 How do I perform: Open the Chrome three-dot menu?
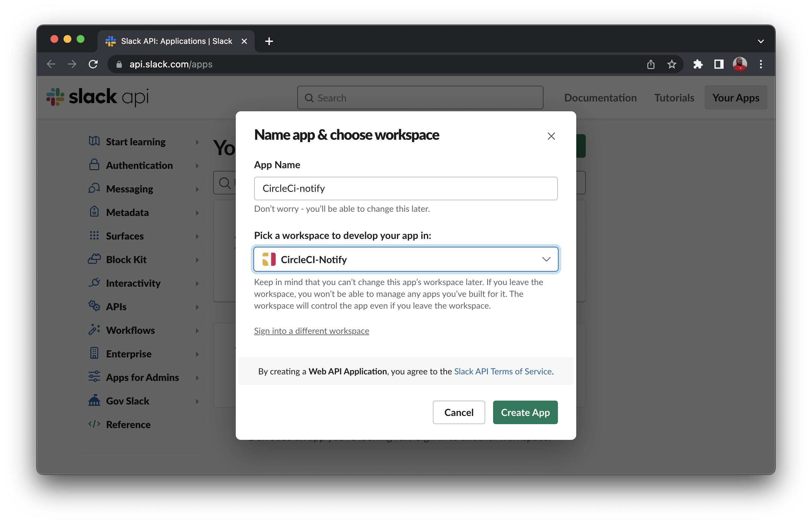pos(761,64)
